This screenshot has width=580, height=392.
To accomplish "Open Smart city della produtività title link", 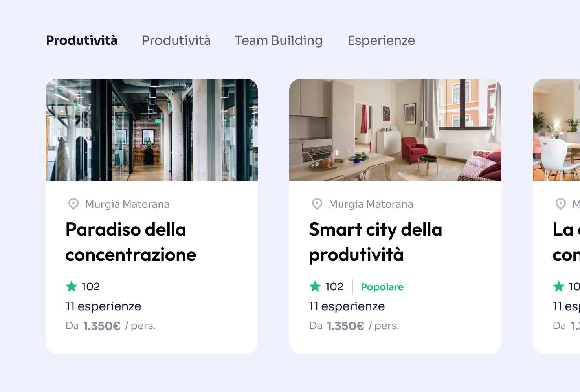I will [375, 242].
